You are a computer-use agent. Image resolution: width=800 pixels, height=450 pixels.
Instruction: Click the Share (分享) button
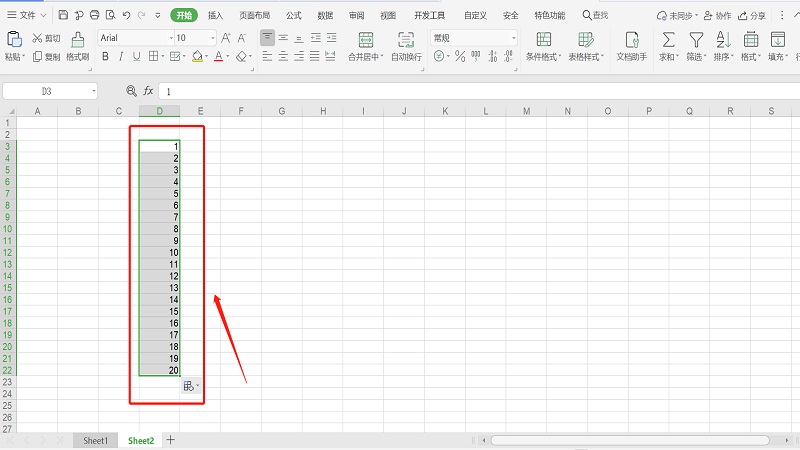coord(753,16)
